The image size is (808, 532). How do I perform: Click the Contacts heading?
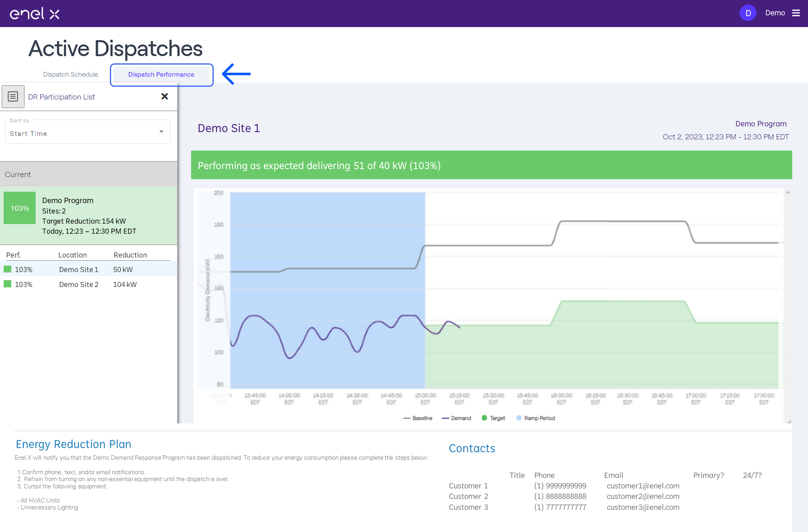pos(472,448)
